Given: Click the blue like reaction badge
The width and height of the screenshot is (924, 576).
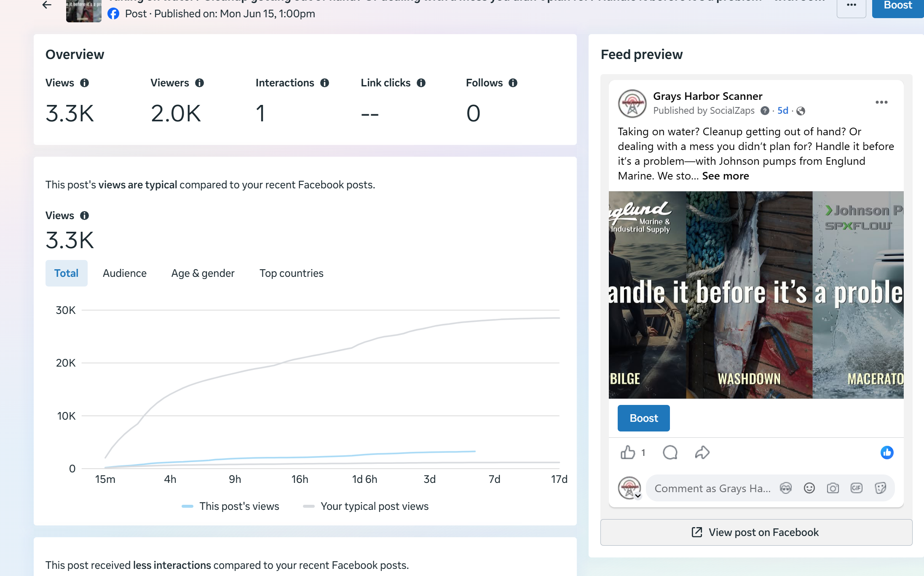Looking at the screenshot, I should [x=887, y=453].
